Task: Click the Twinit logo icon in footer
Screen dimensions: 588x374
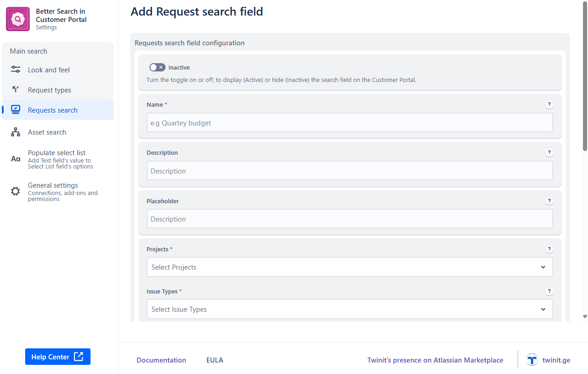Action: [x=532, y=360]
